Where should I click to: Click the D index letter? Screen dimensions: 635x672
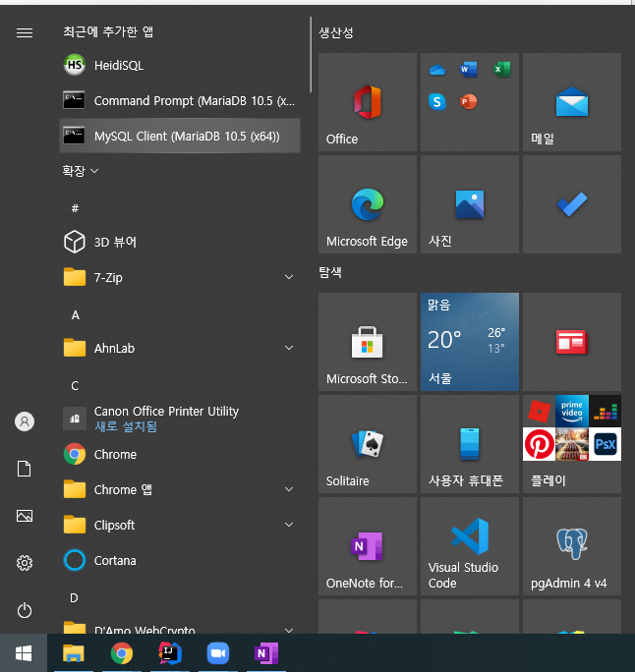tap(74, 597)
